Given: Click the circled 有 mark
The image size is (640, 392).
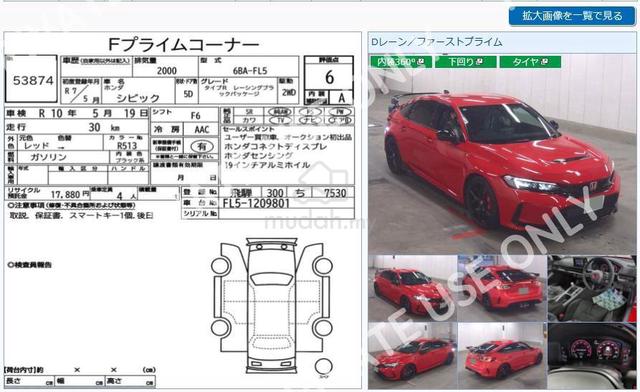Looking at the screenshot, I should 202,146.
